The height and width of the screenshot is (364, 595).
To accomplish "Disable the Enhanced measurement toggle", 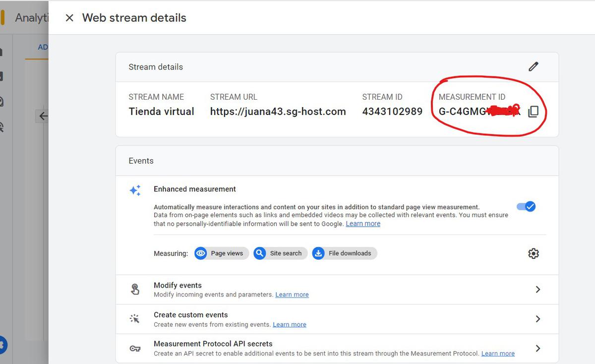I will (526, 206).
